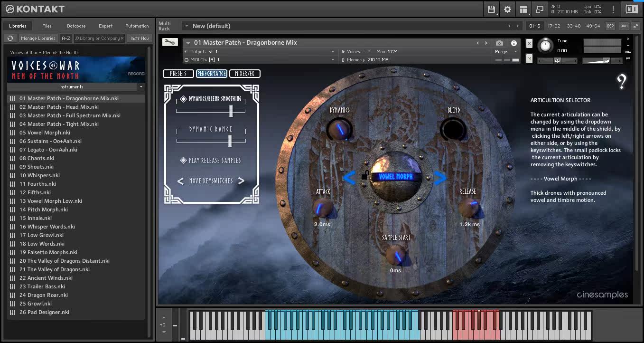
Task: Toggle the KSP master script button
Action: click(610, 26)
